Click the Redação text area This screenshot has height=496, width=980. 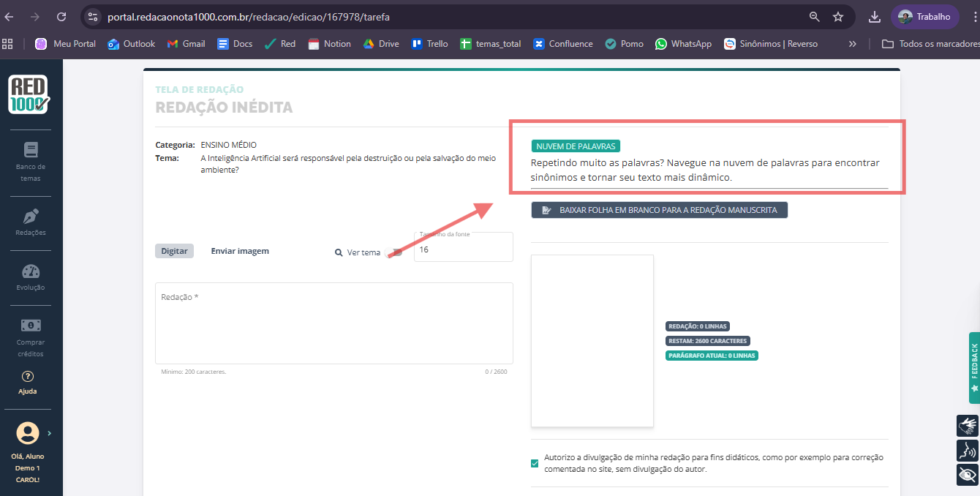click(333, 323)
